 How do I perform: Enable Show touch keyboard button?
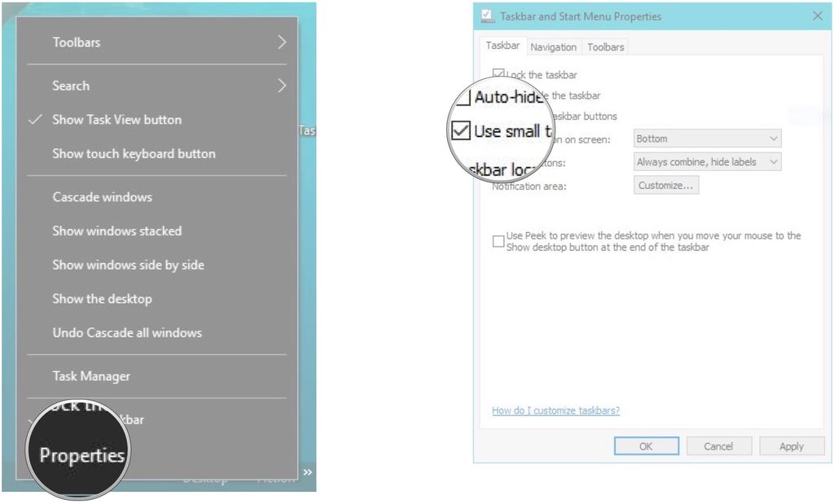pyautogui.click(x=134, y=153)
